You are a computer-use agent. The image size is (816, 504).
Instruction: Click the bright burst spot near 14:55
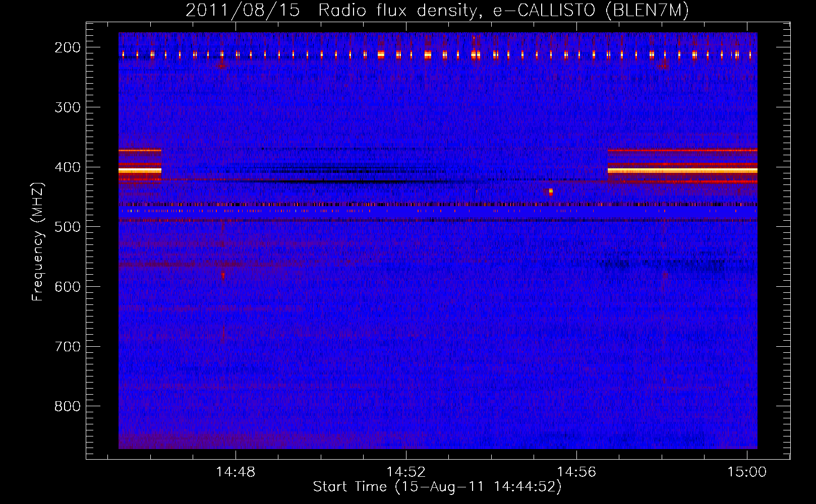pos(551,192)
